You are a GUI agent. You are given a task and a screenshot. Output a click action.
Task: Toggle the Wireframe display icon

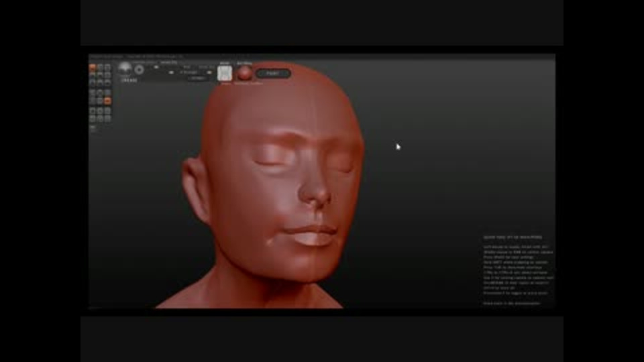point(100,101)
